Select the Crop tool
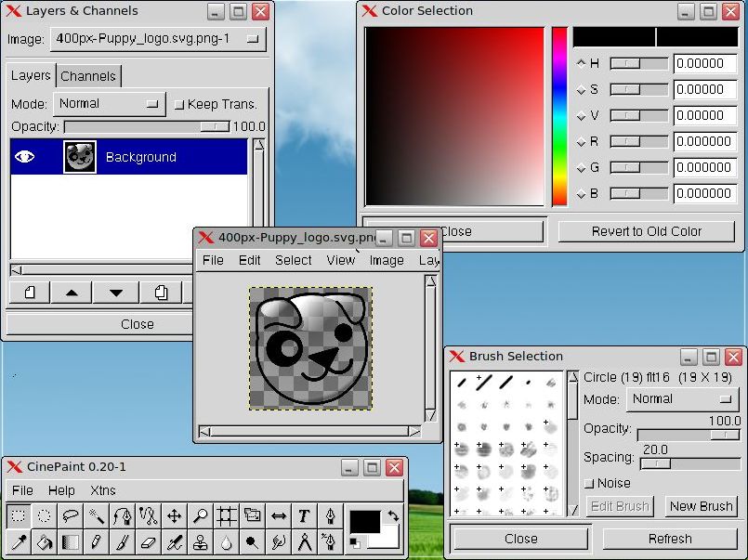The image size is (748, 560). pyautogui.click(x=226, y=515)
